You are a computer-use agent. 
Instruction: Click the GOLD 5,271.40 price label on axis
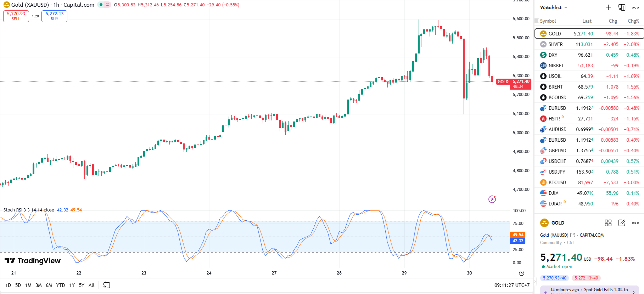(520, 84)
